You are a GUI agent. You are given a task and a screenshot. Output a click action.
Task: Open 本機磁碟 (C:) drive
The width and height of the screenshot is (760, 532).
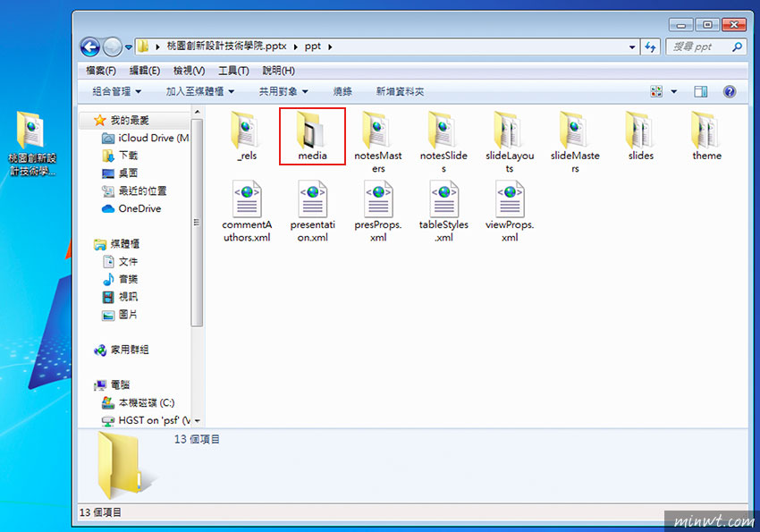[138, 402]
